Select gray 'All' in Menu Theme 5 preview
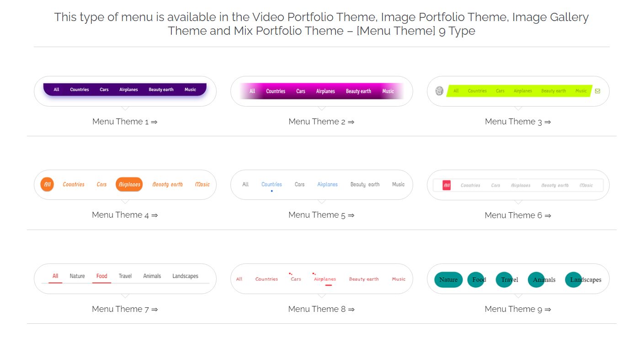 [245, 184]
